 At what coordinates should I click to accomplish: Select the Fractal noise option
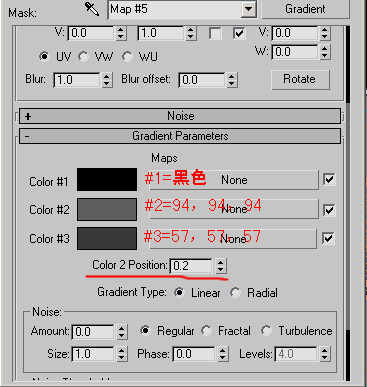point(206,331)
